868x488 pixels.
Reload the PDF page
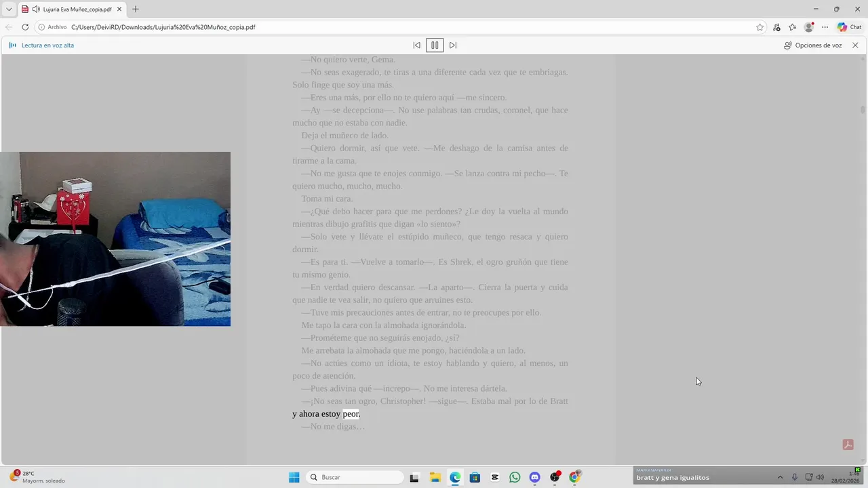pos(25,27)
